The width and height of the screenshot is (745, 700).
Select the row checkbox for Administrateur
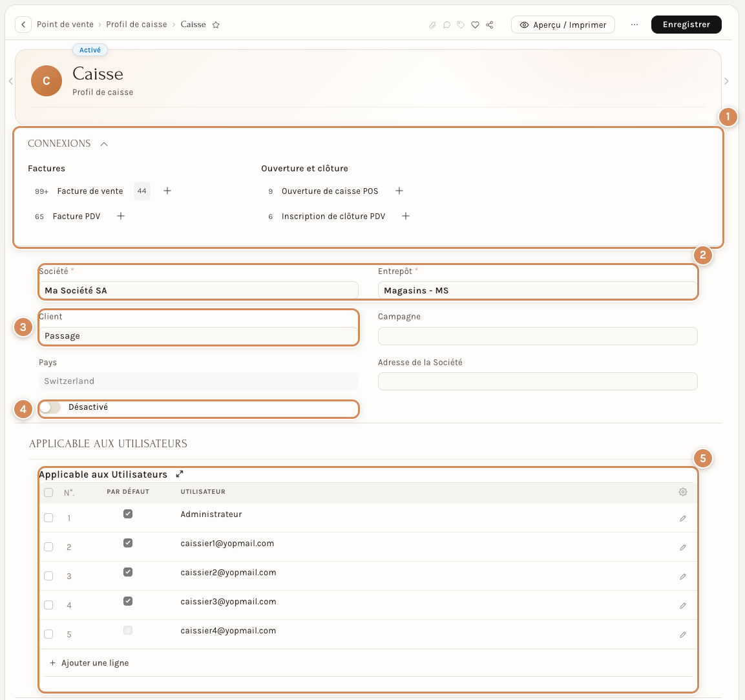click(x=48, y=518)
